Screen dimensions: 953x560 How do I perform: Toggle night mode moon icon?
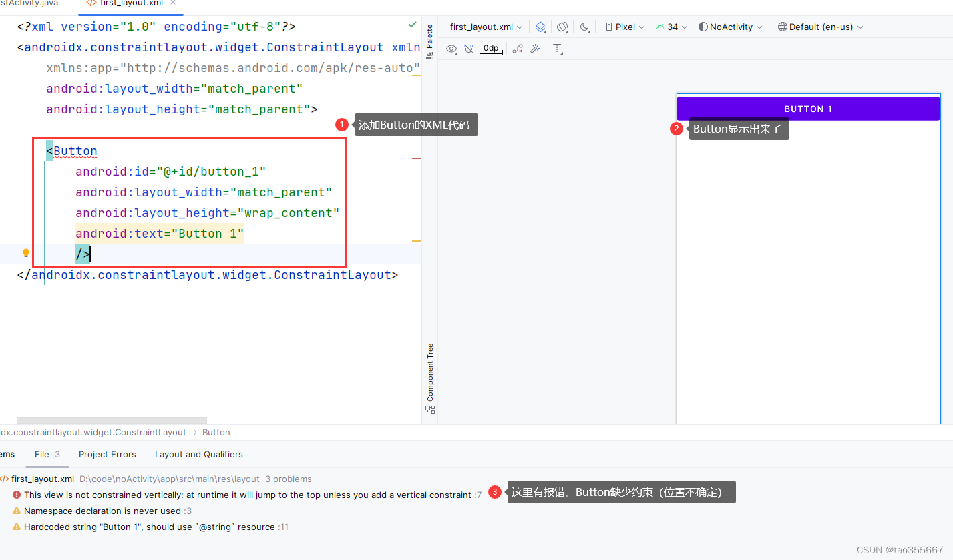coord(584,27)
